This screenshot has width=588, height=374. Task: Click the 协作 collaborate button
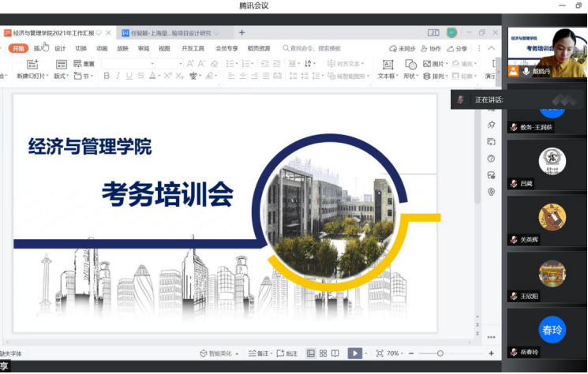(x=430, y=48)
